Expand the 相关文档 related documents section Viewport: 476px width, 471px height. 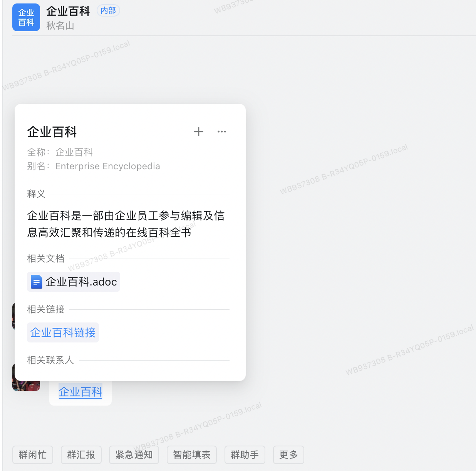[45, 258]
